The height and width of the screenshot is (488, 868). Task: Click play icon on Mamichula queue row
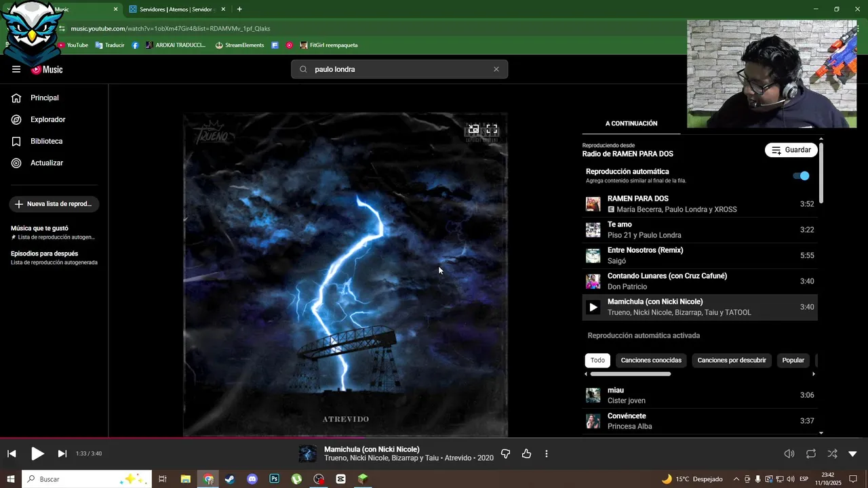coord(593,307)
